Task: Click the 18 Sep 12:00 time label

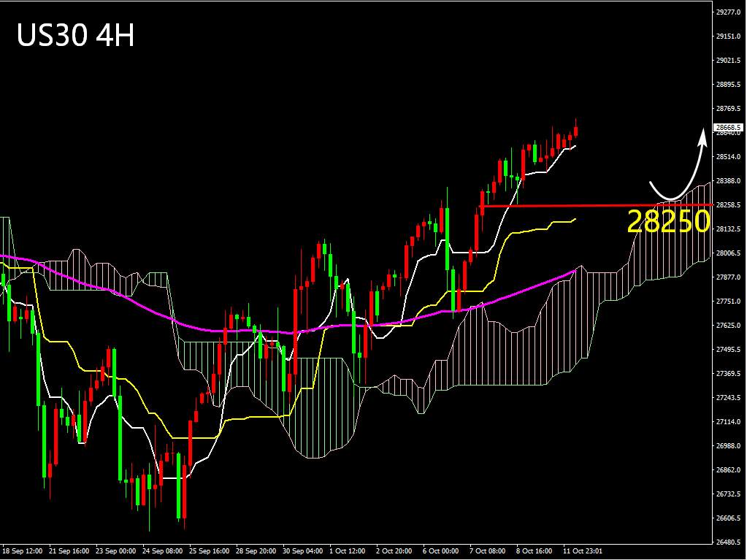Action: click(x=23, y=551)
